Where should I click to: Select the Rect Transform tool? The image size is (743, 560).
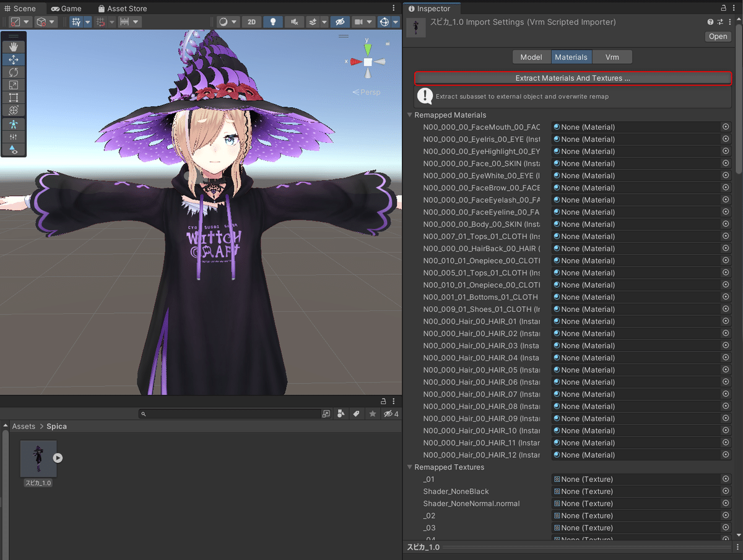pyautogui.click(x=14, y=97)
